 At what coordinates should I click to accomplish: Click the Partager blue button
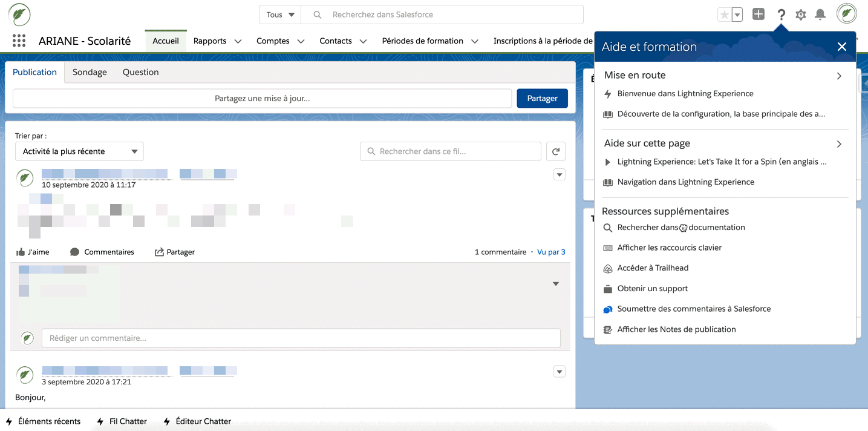[x=542, y=98]
